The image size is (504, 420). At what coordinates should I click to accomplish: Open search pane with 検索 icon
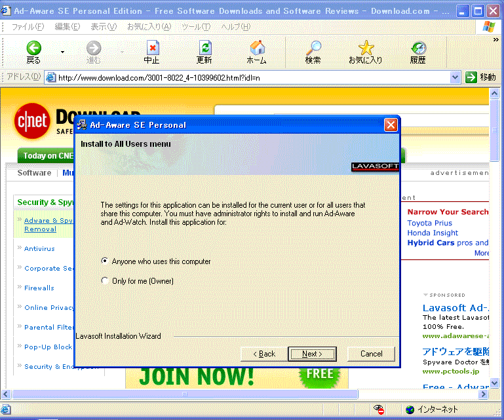pos(313,48)
